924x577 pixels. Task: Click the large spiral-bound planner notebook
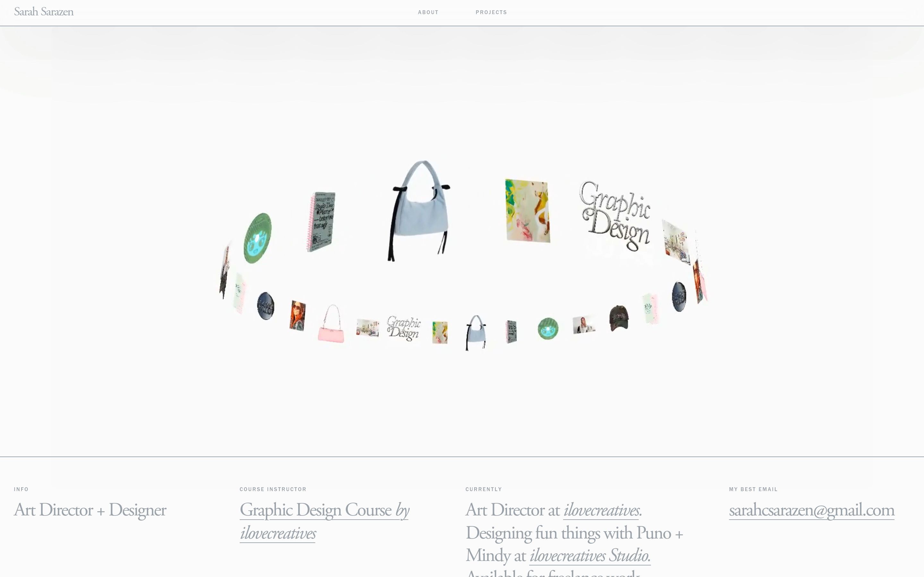[x=321, y=222]
